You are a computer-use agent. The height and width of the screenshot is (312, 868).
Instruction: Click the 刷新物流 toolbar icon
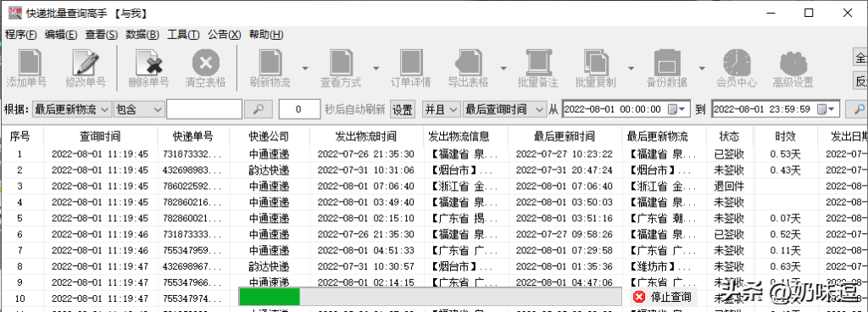click(x=270, y=62)
